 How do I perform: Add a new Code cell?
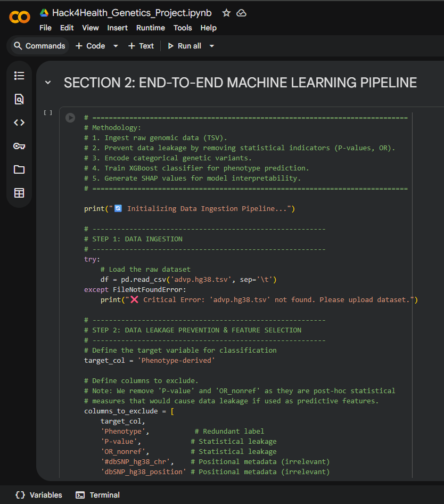[x=91, y=46]
